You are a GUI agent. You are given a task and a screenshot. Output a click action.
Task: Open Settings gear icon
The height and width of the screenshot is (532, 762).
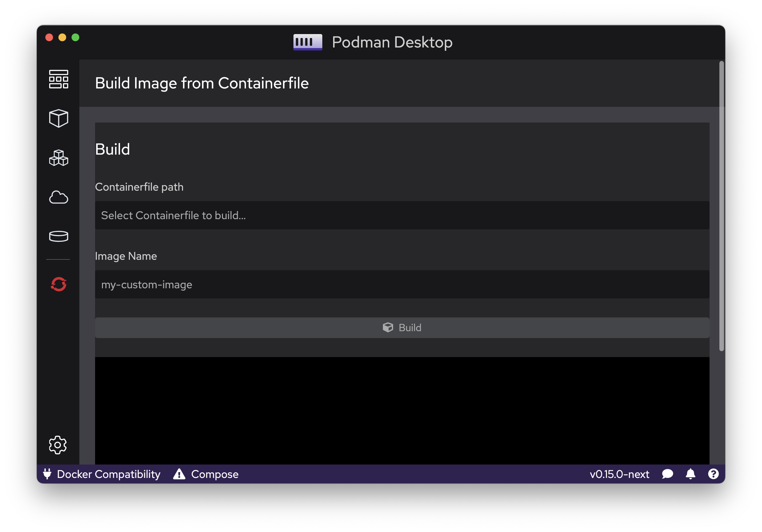(58, 445)
